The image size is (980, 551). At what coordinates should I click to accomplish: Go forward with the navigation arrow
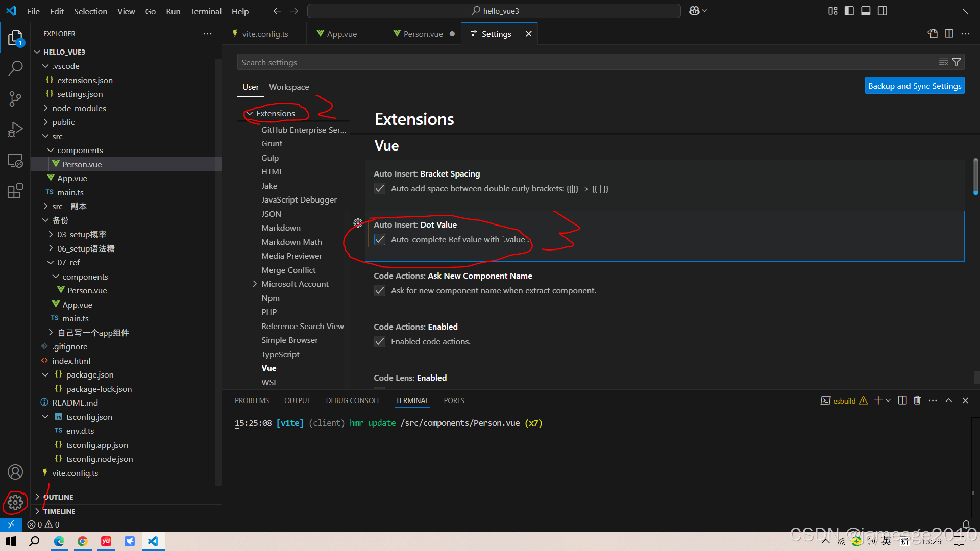pyautogui.click(x=294, y=11)
